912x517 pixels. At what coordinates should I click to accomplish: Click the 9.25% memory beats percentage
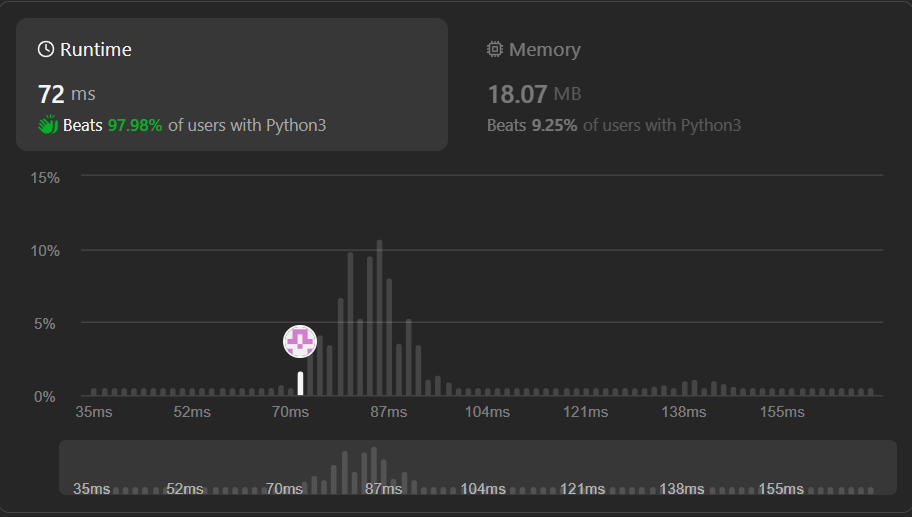553,125
